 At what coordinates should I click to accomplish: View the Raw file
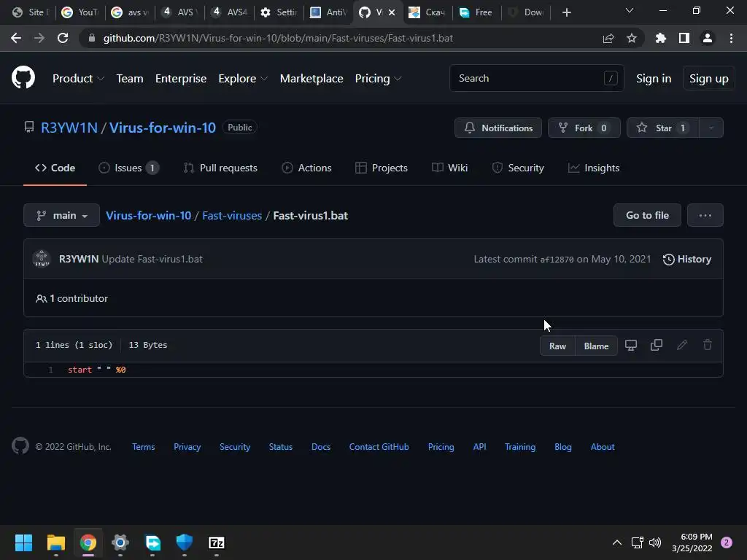pos(557,346)
